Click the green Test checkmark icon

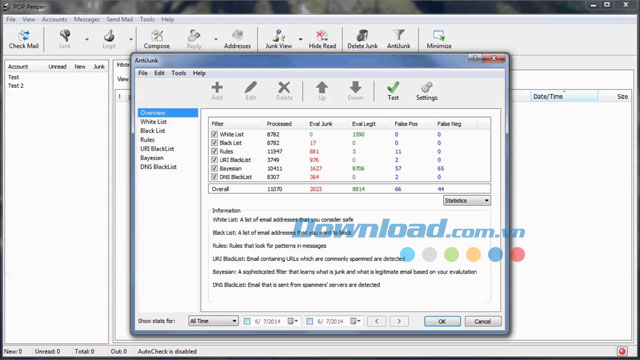393,87
